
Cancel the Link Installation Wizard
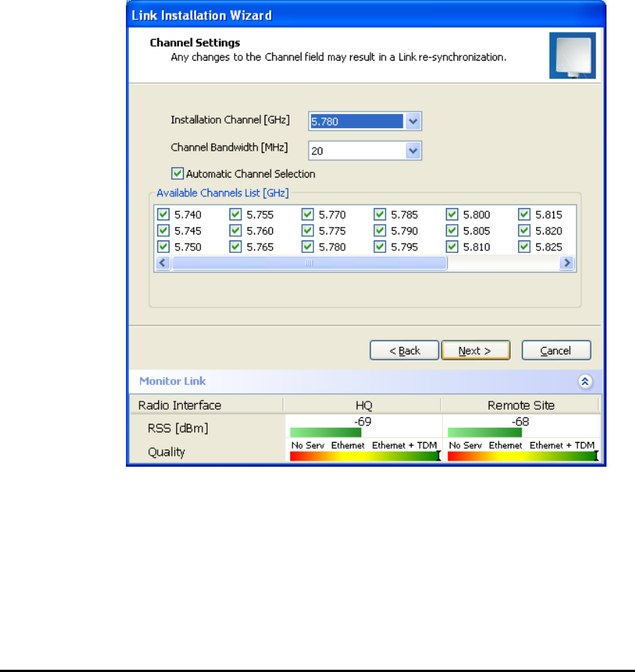coord(556,351)
